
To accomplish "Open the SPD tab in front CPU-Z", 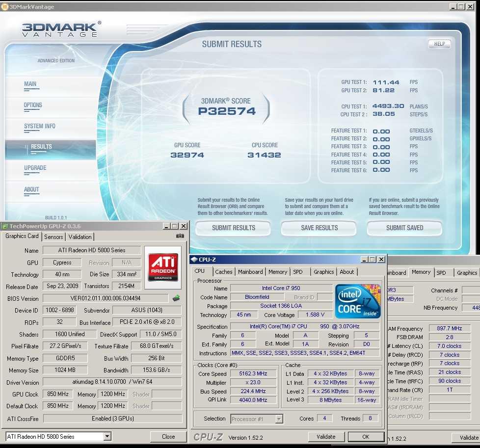I will tap(297, 272).
